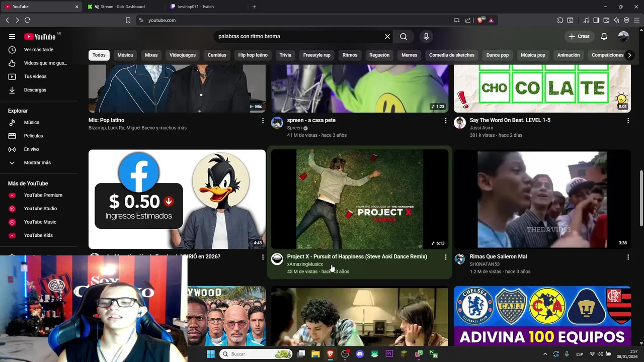Open the xAmazingMusicx channel name
644x362 pixels.
point(305,264)
